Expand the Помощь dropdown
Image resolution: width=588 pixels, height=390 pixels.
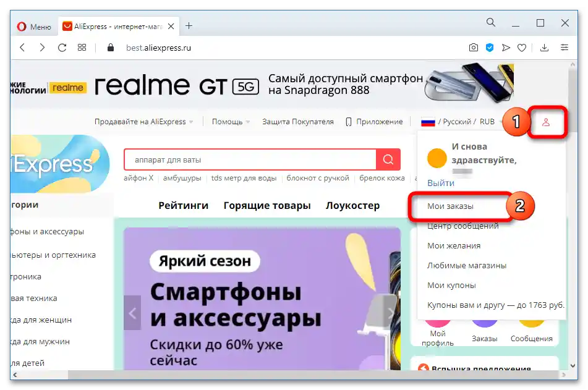tap(231, 122)
